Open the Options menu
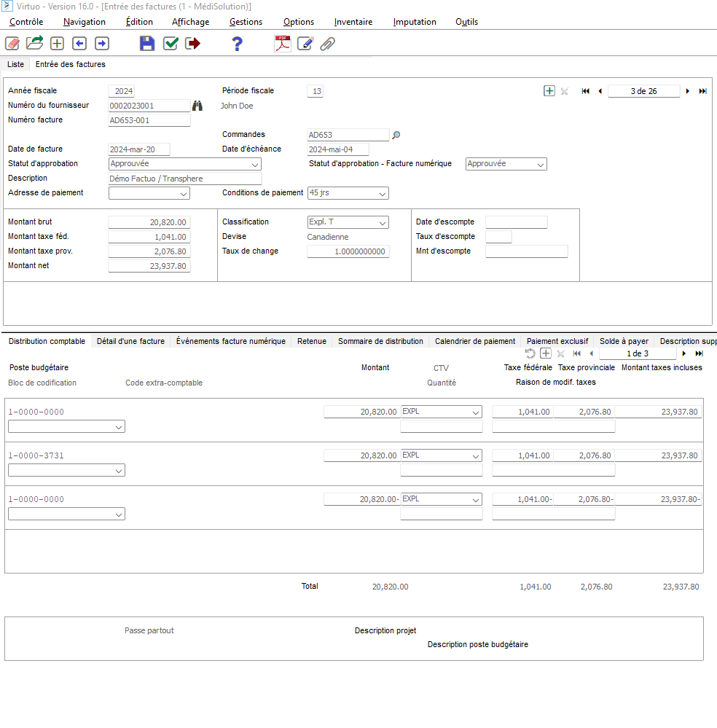The width and height of the screenshot is (717, 728). tap(299, 22)
